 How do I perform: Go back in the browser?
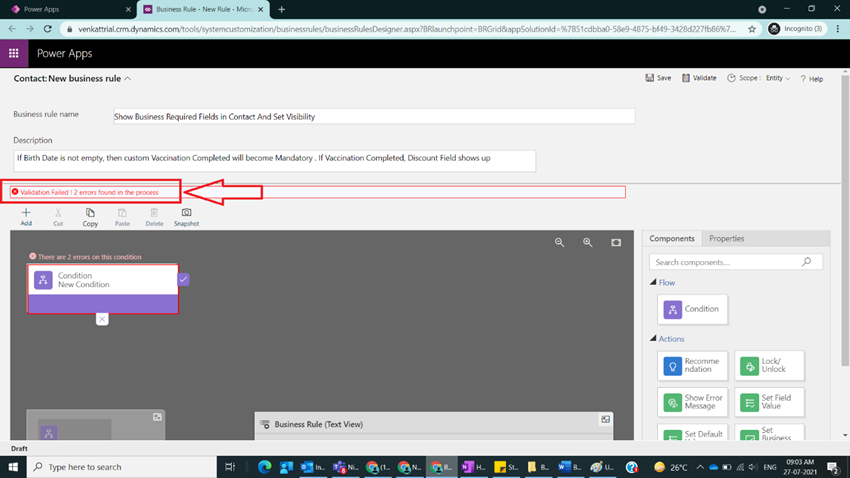coord(12,29)
